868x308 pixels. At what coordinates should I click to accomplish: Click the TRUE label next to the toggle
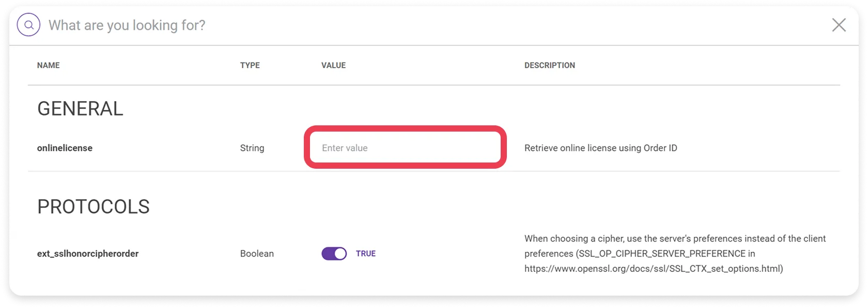pos(366,253)
